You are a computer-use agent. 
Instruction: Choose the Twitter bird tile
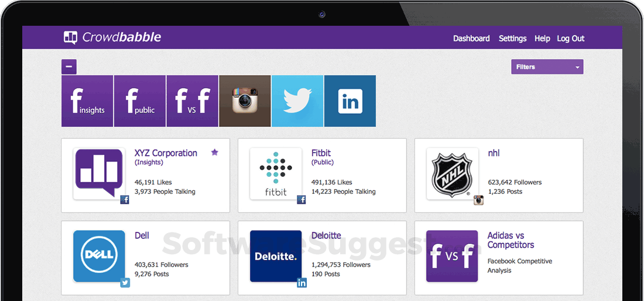click(298, 101)
